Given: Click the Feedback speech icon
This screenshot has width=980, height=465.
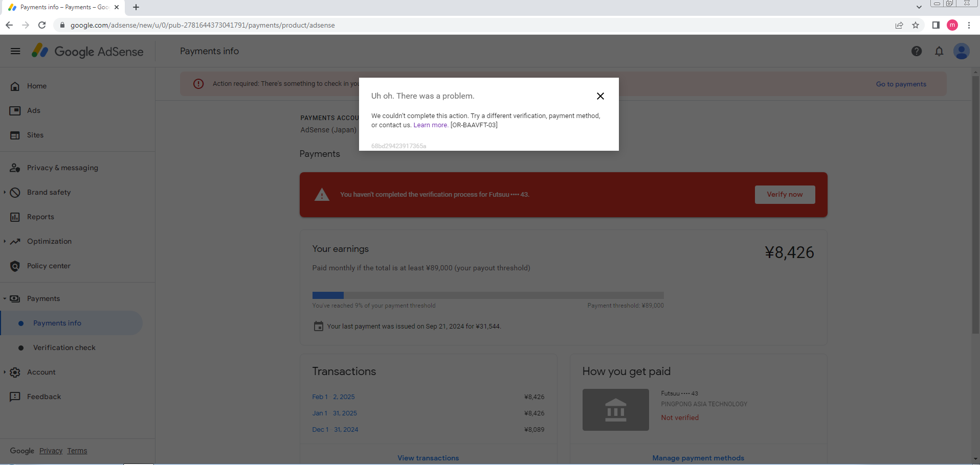Looking at the screenshot, I should point(15,397).
